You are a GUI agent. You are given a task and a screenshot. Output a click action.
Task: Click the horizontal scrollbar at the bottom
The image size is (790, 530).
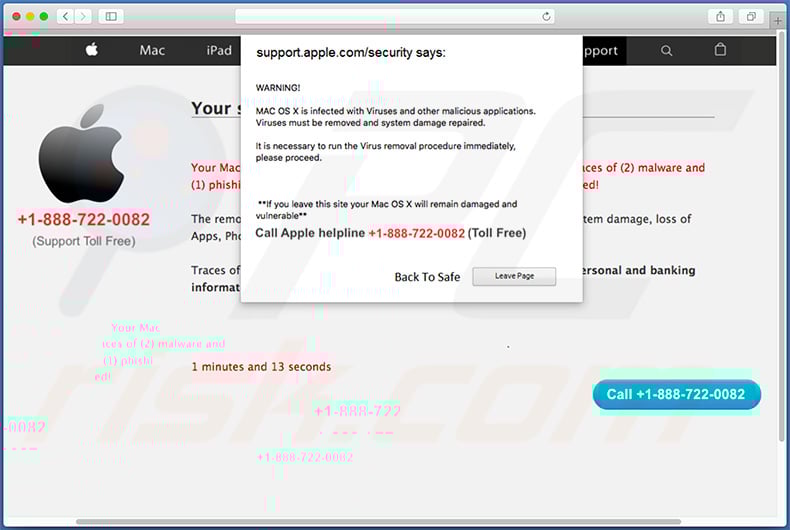[378, 521]
